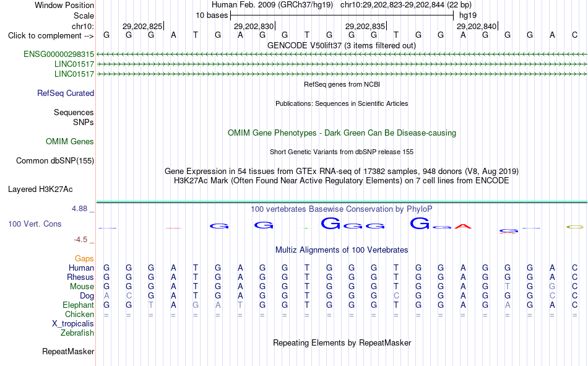This screenshot has height=366, width=588.
Task: Open the ENSG00000298315 gene label
Action: click(59, 54)
